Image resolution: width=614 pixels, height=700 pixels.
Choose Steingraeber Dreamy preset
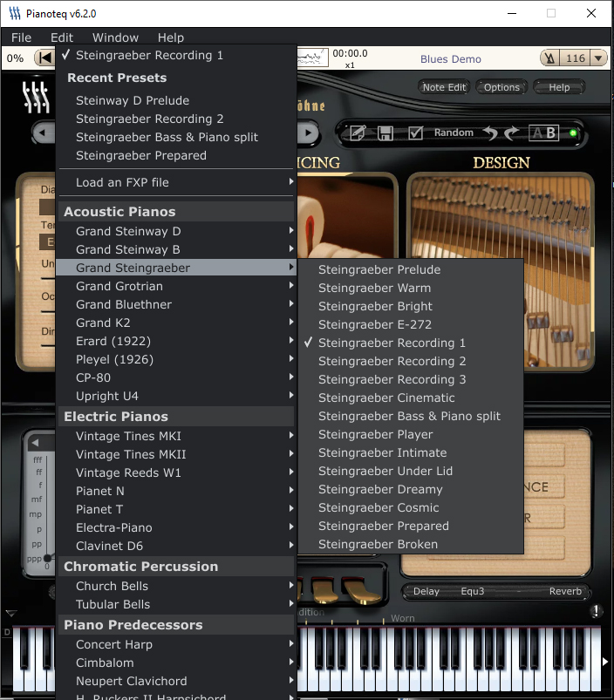[411, 489]
